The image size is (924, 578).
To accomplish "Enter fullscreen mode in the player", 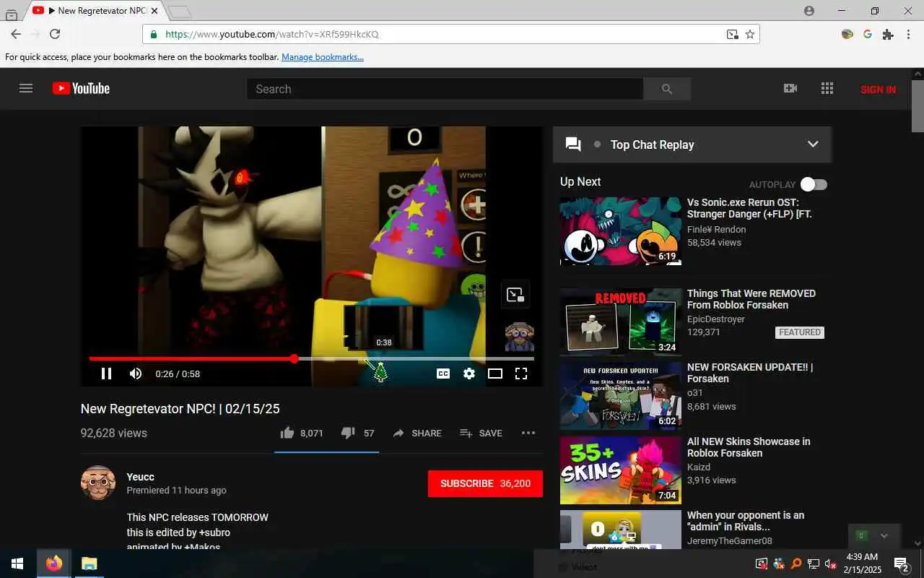I will click(x=521, y=374).
